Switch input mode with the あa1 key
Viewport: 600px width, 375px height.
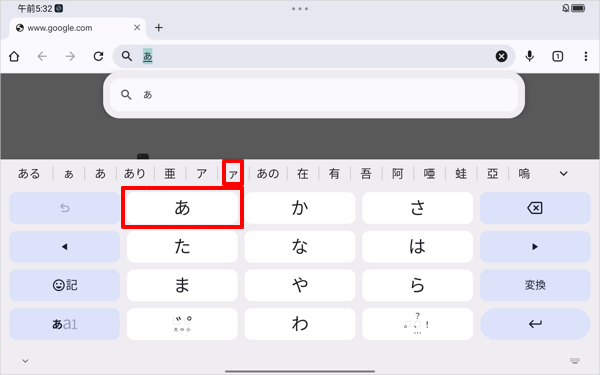[x=65, y=324]
